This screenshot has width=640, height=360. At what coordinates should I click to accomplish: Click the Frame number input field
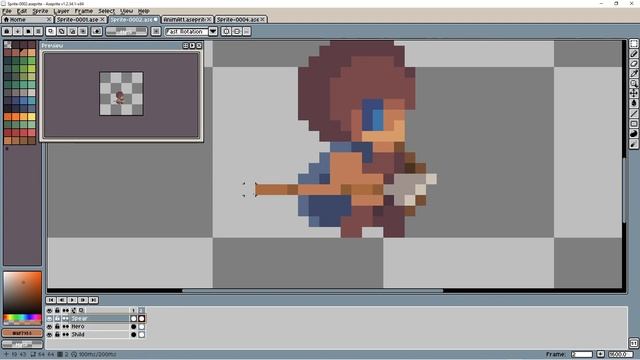tap(582, 354)
